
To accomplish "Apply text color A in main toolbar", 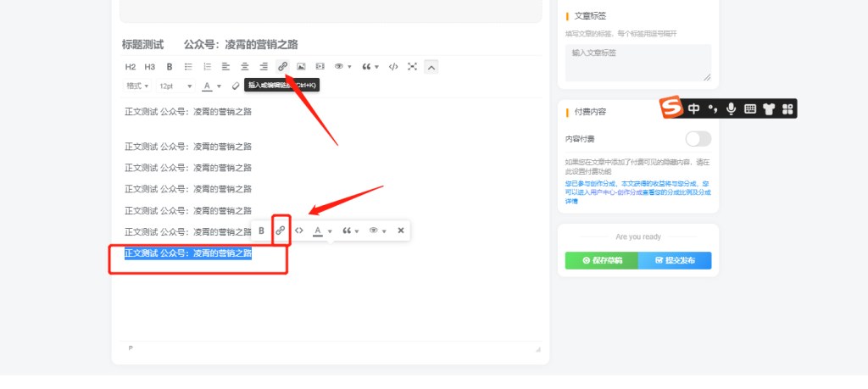I will pyautogui.click(x=207, y=86).
